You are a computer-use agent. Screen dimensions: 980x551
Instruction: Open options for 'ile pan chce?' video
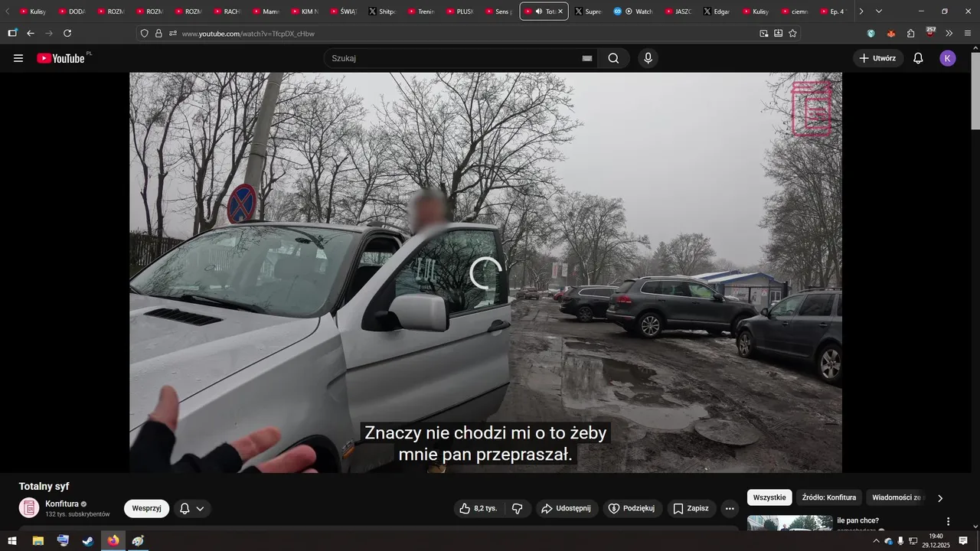pyautogui.click(x=948, y=521)
